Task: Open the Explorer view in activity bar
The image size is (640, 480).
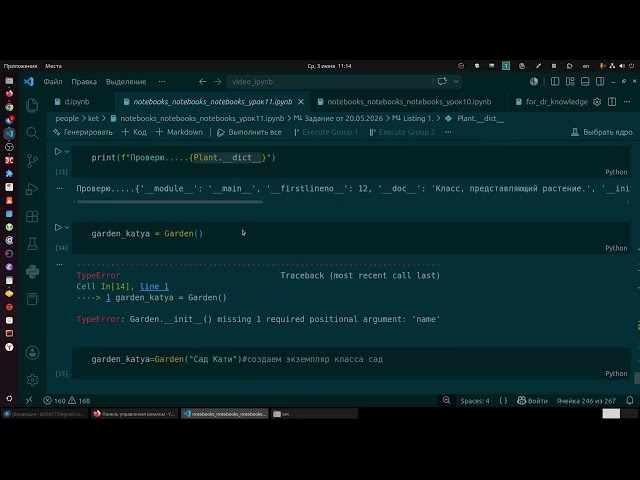Action: tap(32, 105)
